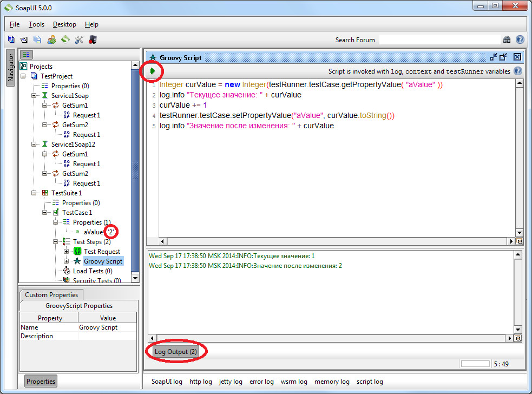532x394 pixels.
Task: Click the Groovy script variables help icon
Action: (x=517, y=71)
